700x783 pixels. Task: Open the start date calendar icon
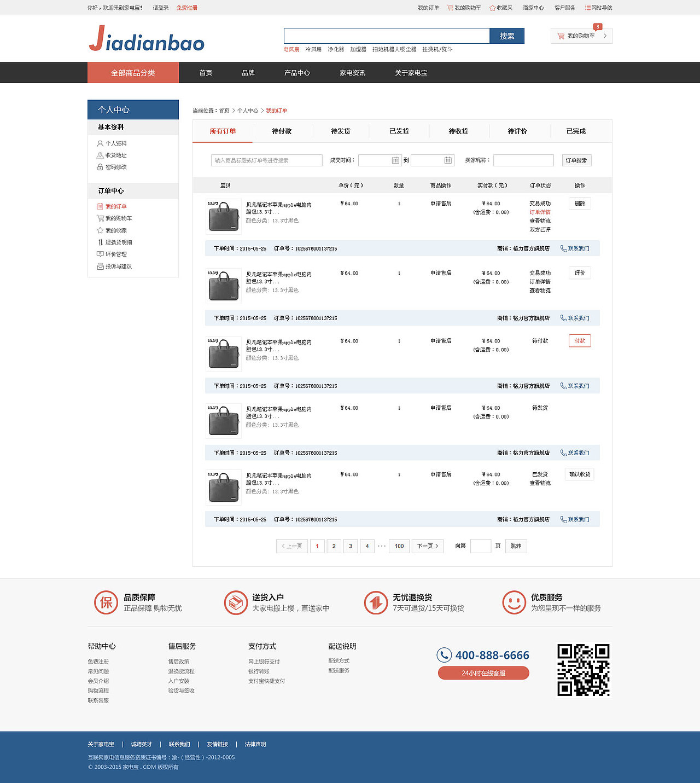395,160
